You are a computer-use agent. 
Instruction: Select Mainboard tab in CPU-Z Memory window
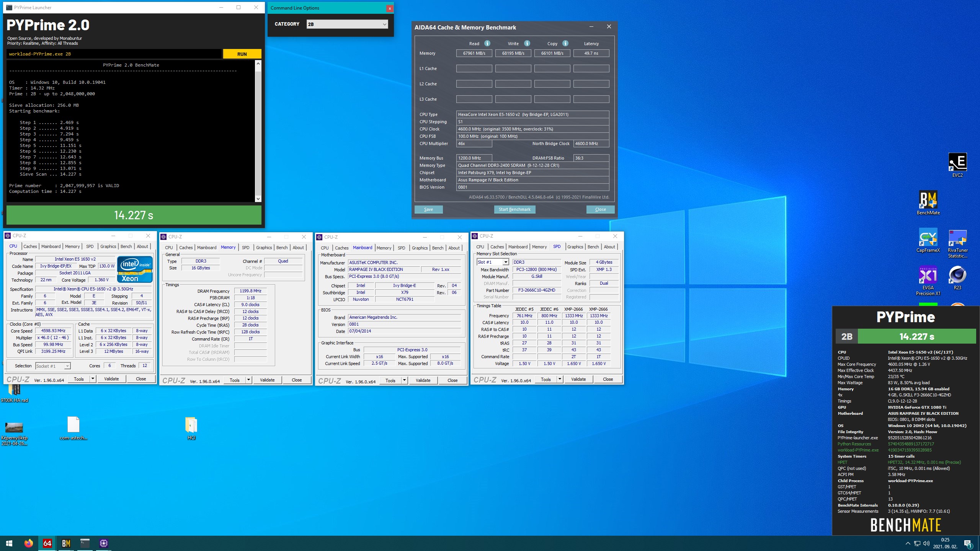207,248
